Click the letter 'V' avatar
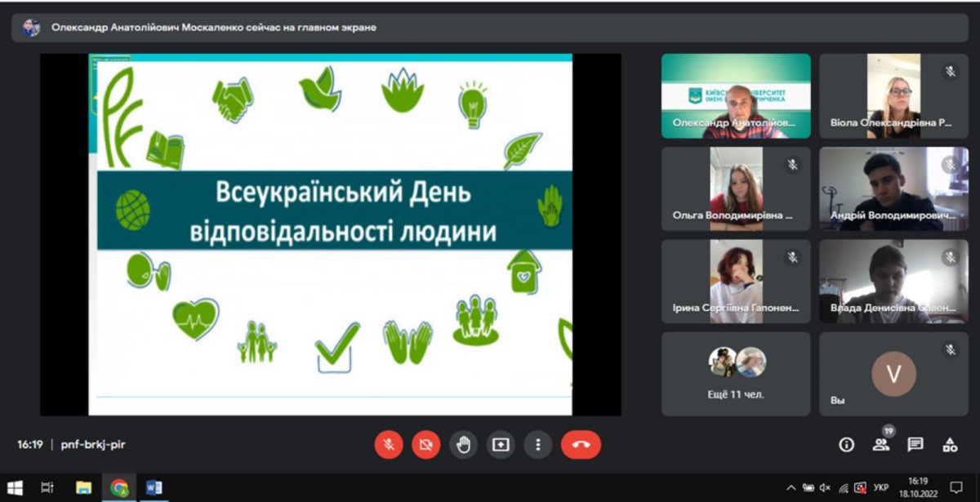The image size is (980, 502). 893,374
